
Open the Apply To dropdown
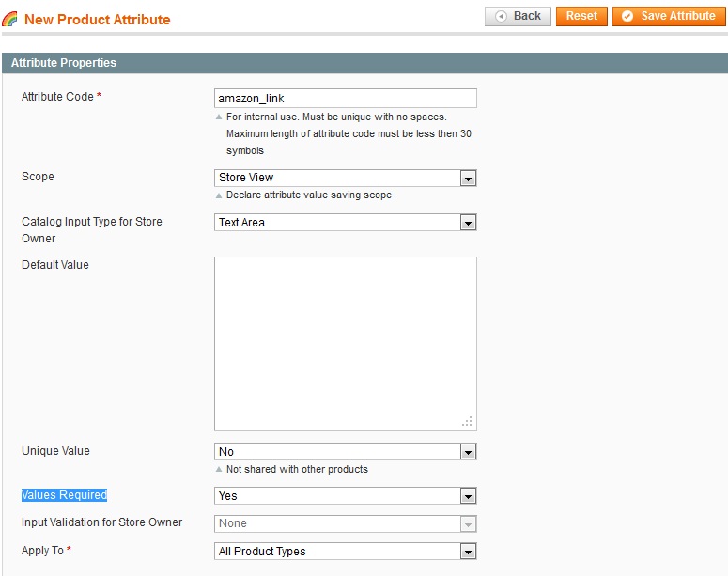345,552
